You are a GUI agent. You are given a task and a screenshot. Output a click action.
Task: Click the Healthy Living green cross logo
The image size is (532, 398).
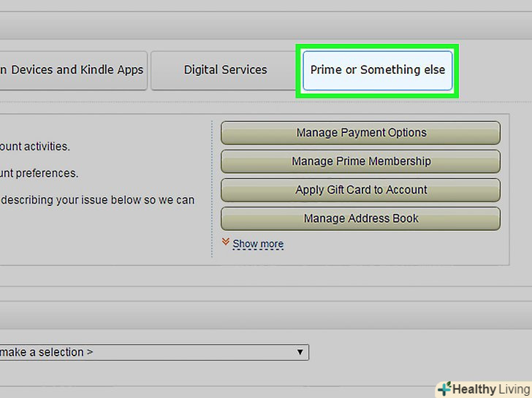point(444,389)
